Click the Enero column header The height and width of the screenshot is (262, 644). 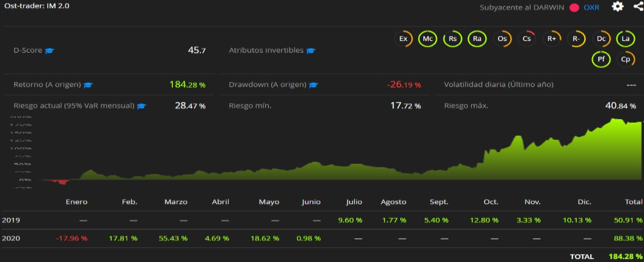76,202
